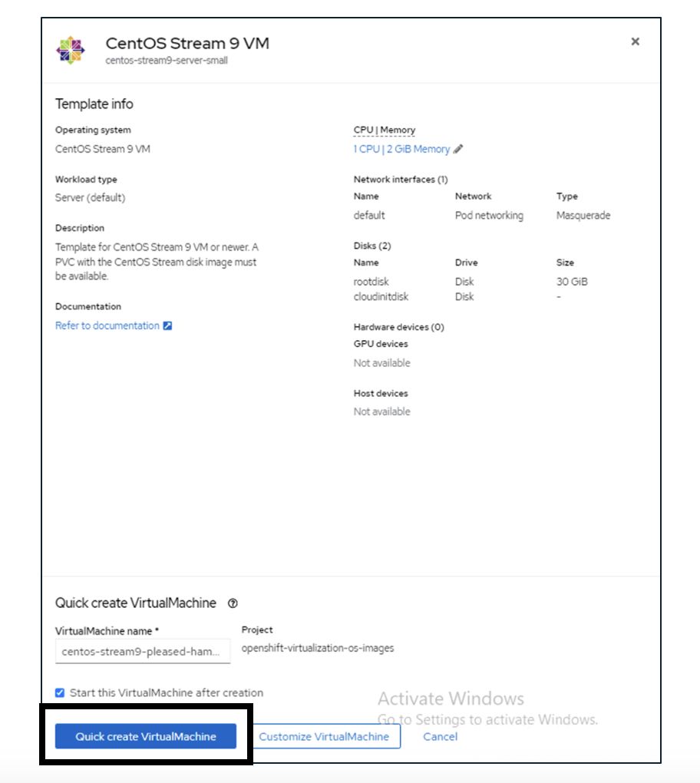The image size is (700, 783).
Task: Uncheck Start this VirtualMachine after creation
Action: coord(60,692)
